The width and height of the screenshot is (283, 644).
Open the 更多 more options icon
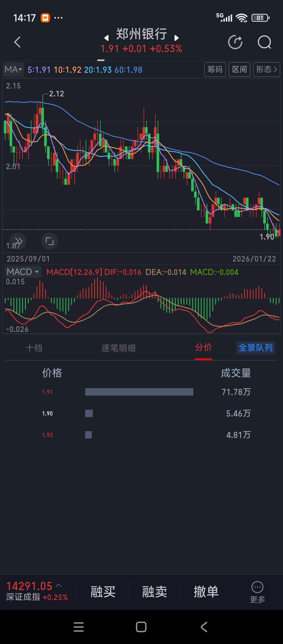click(257, 592)
